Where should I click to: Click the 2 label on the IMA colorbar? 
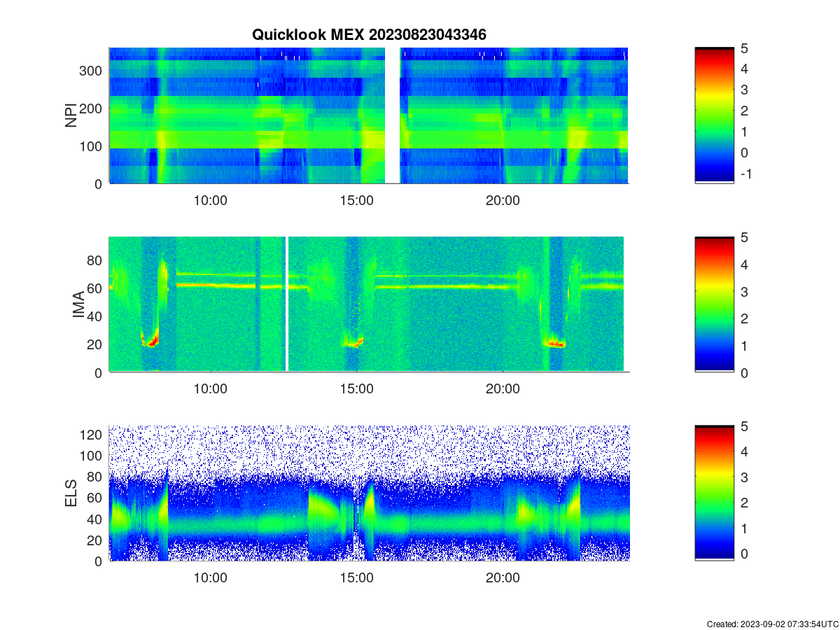[x=745, y=318]
